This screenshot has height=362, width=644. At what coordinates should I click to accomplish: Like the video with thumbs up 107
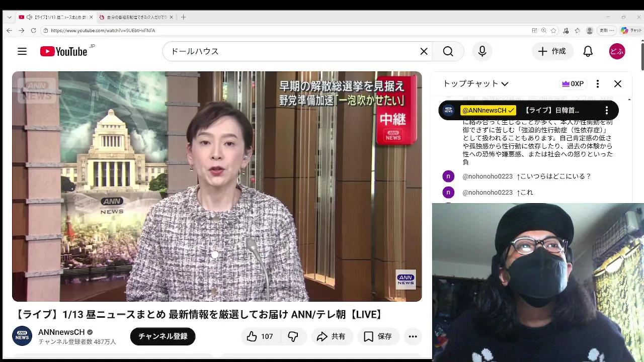tap(260, 336)
